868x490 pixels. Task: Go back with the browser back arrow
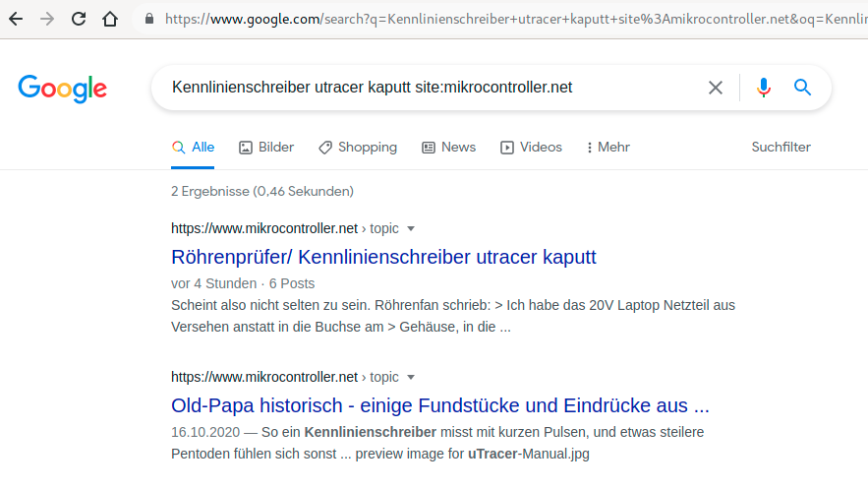(16, 19)
